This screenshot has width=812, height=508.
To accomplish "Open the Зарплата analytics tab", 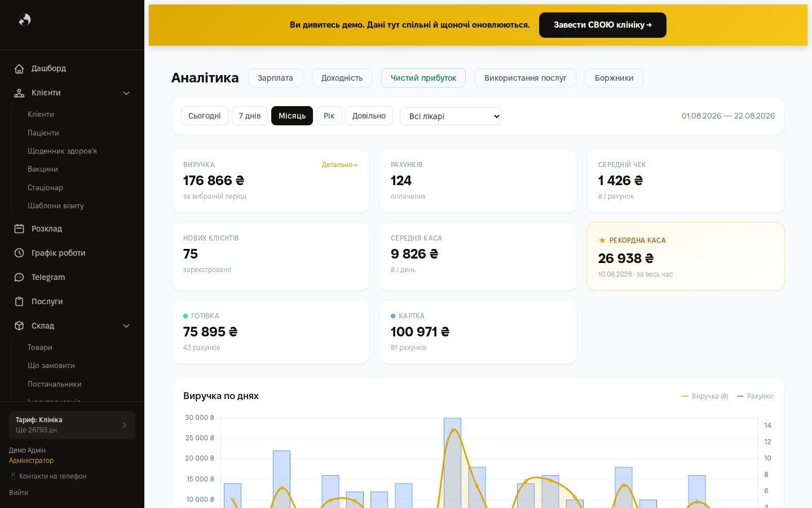I will (275, 78).
